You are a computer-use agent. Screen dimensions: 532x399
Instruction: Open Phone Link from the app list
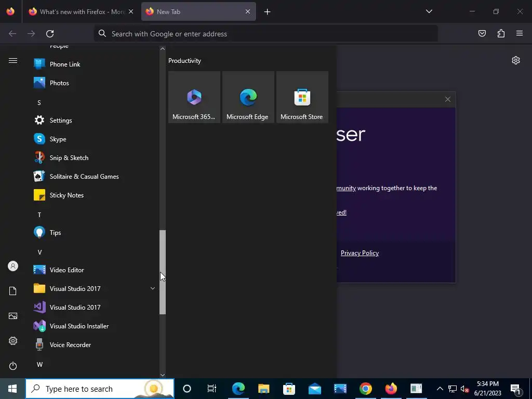[x=95, y=64]
